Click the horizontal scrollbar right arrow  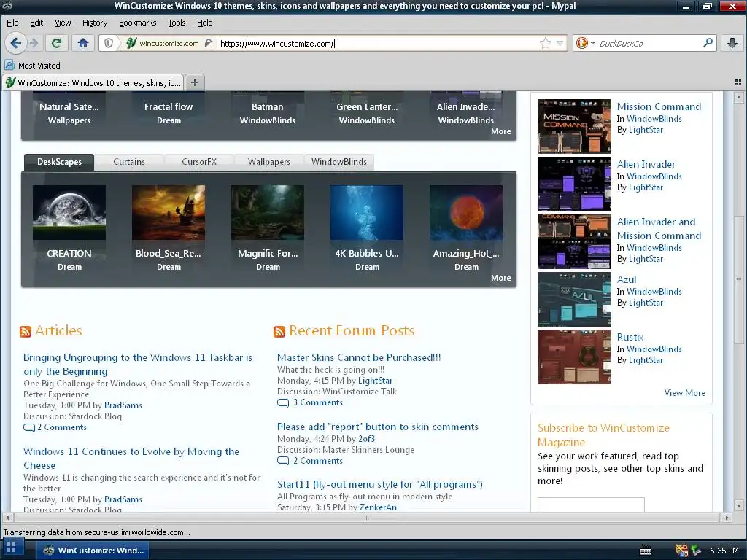pos(726,518)
